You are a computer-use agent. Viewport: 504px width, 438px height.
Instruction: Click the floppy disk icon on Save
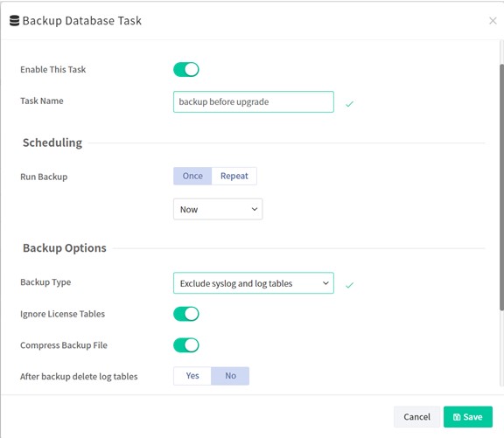pyautogui.click(x=457, y=417)
